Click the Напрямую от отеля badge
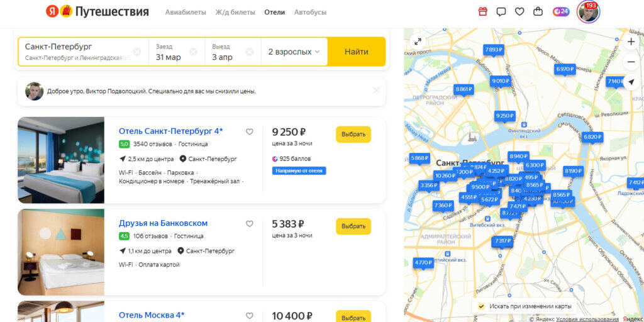Screen dimensions: 644x322 pyautogui.click(x=299, y=170)
